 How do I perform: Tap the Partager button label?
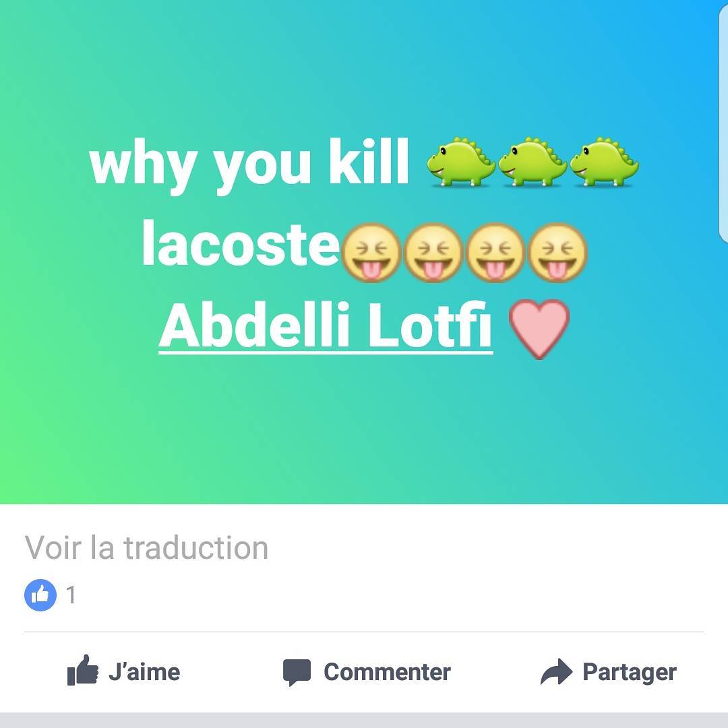click(629, 673)
